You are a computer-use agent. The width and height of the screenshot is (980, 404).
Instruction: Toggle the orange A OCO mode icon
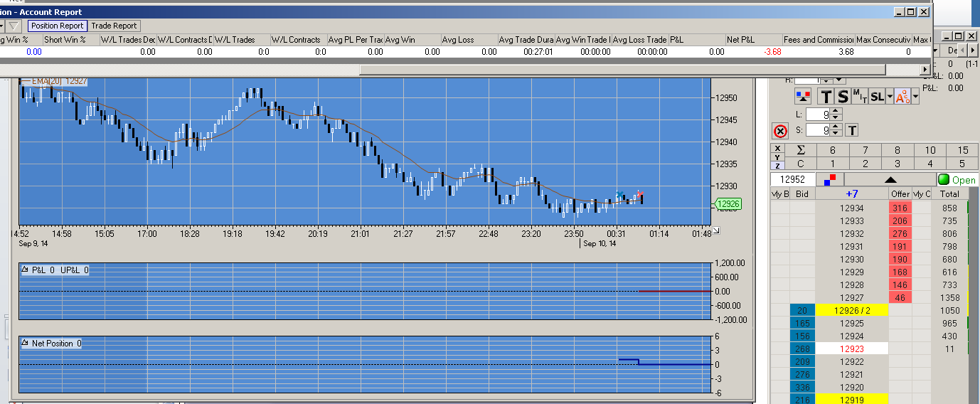pyautogui.click(x=902, y=97)
